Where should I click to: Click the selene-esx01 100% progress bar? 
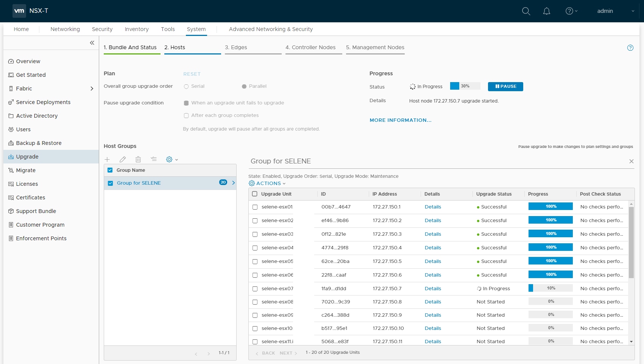(550, 206)
